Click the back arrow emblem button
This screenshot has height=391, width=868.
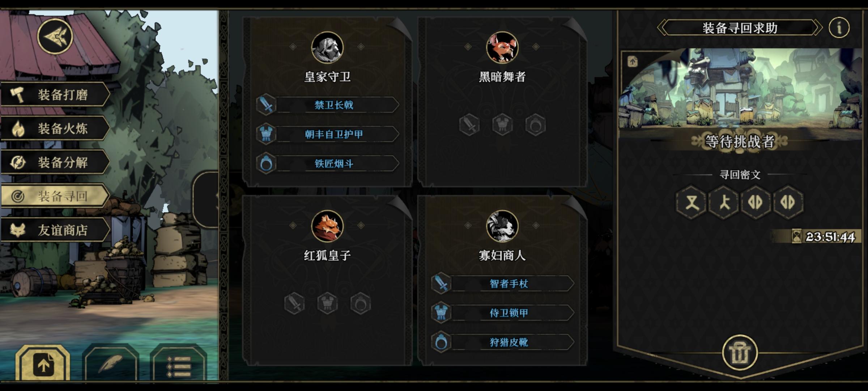pyautogui.click(x=55, y=37)
